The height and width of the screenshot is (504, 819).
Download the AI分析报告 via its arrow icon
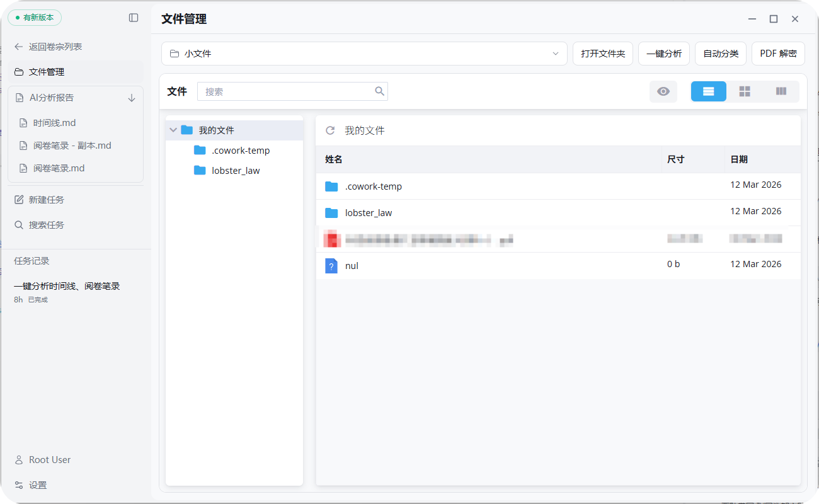(132, 98)
